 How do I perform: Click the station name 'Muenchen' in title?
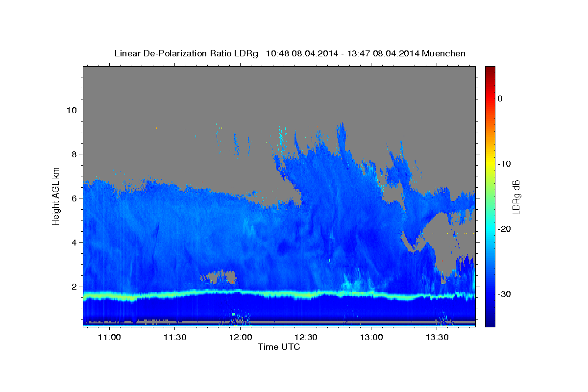(x=444, y=53)
